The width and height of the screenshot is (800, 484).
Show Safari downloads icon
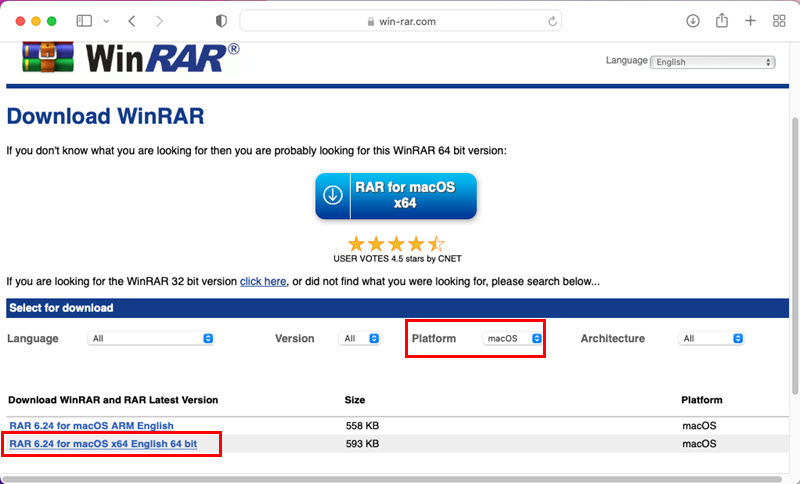692,21
